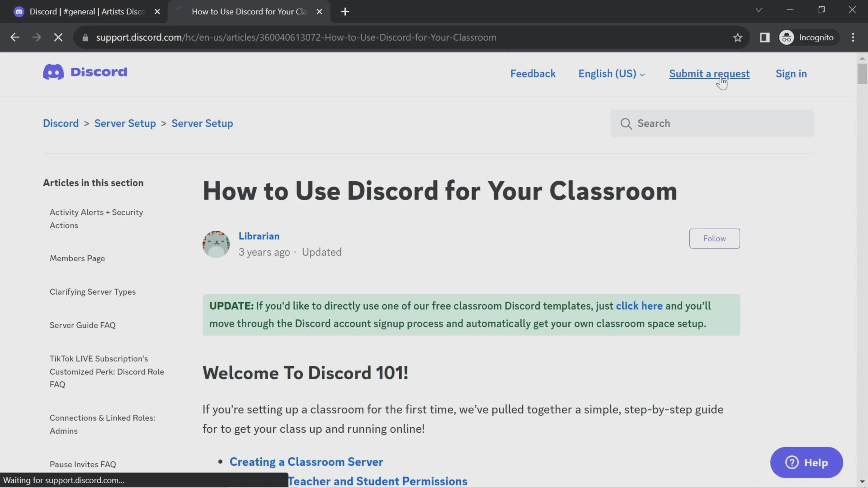Click the Librarian avatar image
868x488 pixels.
(216, 244)
